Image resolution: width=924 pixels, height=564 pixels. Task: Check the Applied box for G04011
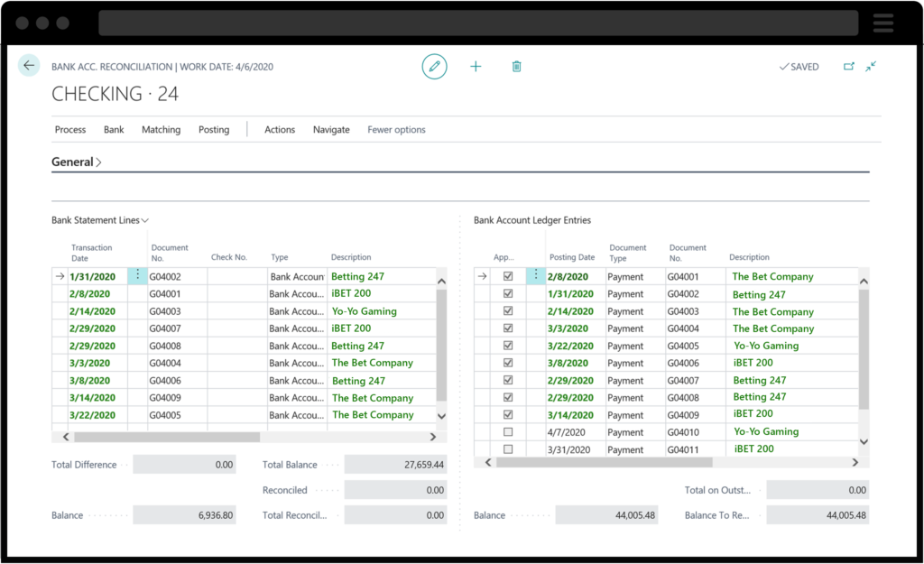click(x=508, y=449)
